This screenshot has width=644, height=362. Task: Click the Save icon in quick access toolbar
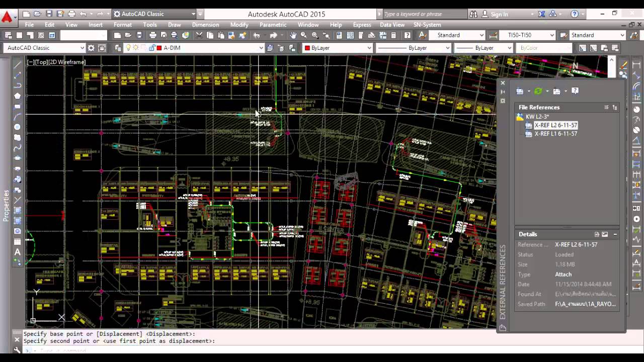pos(49,14)
